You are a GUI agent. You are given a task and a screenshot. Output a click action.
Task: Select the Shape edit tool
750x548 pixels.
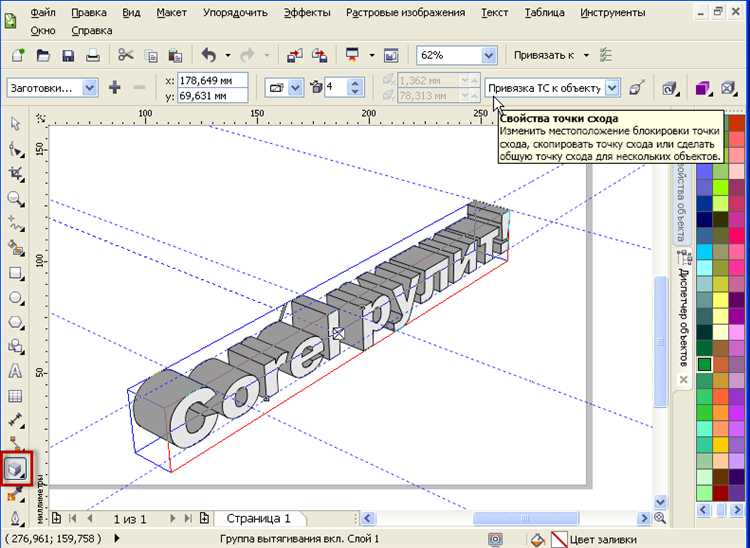pos(16,150)
